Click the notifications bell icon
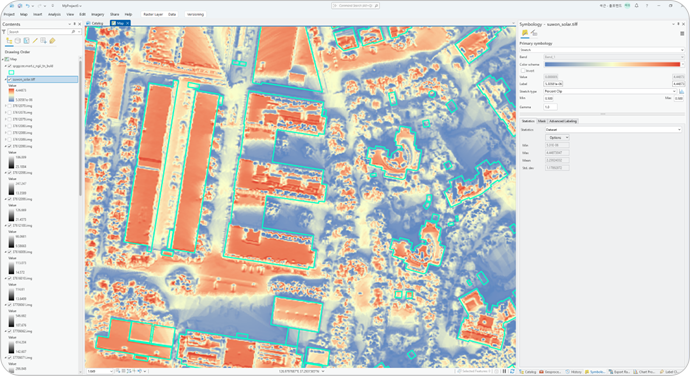Image resolution: width=690 pixels, height=376 pixels. [x=636, y=6]
